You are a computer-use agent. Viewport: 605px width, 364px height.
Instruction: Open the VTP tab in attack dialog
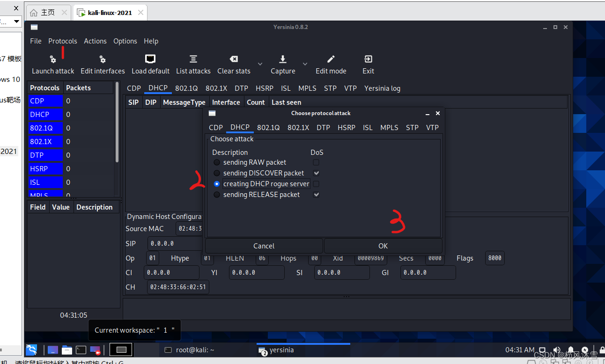click(432, 127)
